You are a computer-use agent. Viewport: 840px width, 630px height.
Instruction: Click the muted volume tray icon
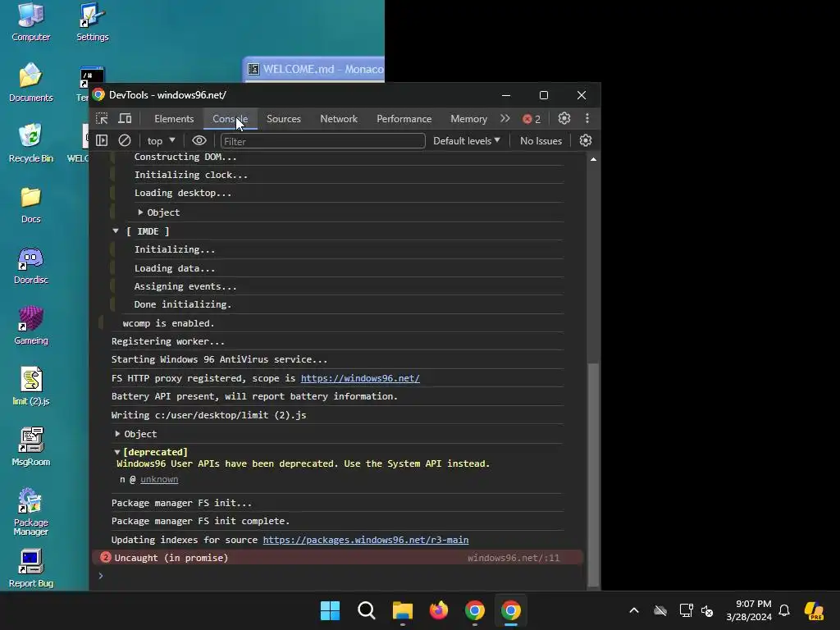(x=708, y=610)
